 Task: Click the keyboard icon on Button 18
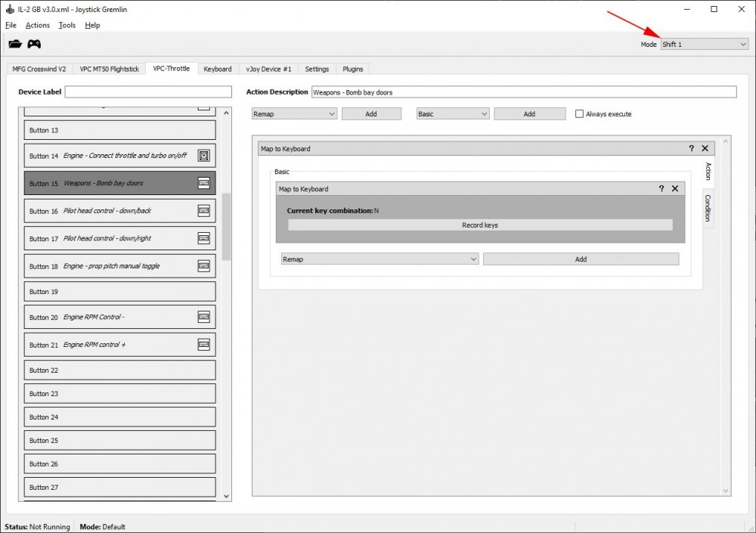(x=203, y=266)
